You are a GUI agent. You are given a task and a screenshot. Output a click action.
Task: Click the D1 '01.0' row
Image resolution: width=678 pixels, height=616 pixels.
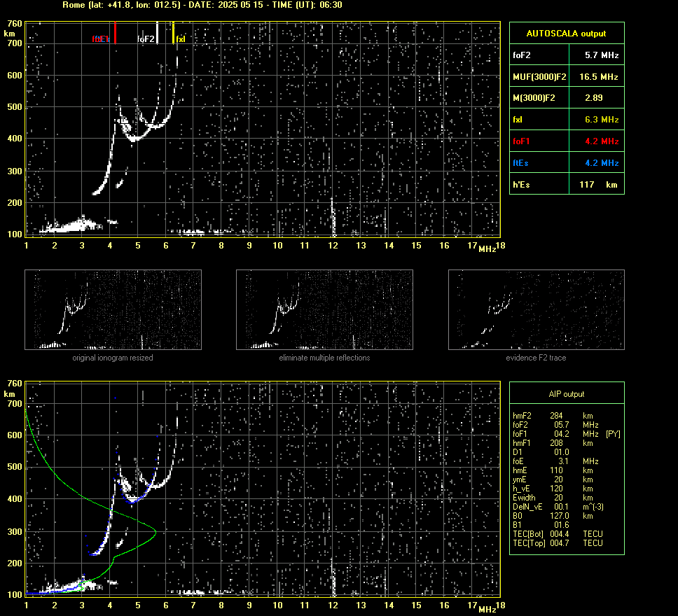tap(541, 451)
